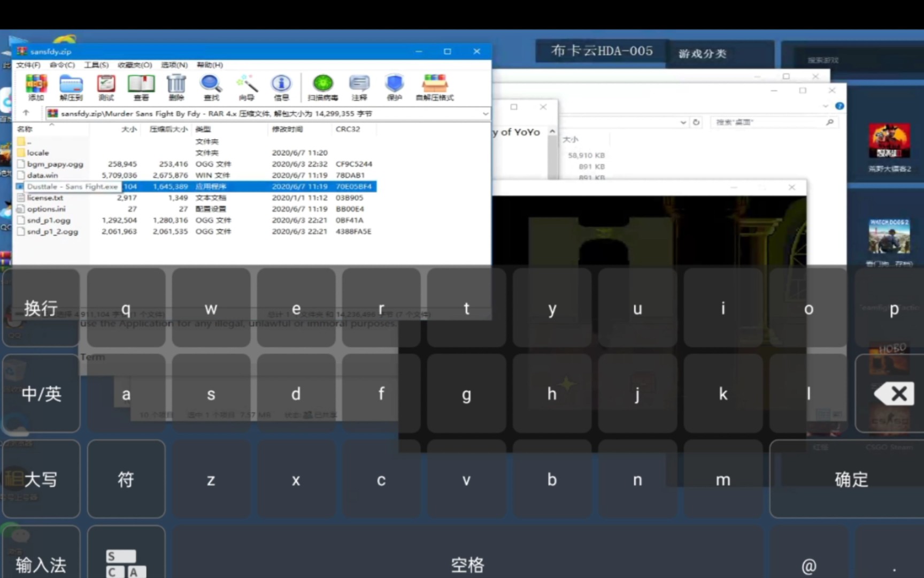Screen dimensions: 924x578
Task: Open the 选项(O) menu in WinRAR
Action: [174, 65]
